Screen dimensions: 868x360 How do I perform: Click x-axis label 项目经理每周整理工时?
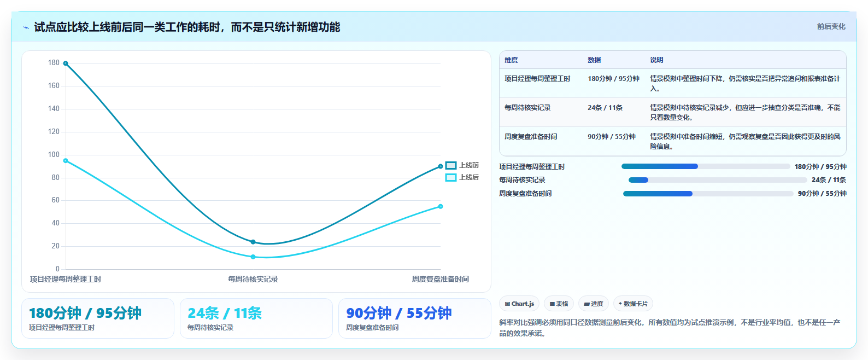point(66,279)
